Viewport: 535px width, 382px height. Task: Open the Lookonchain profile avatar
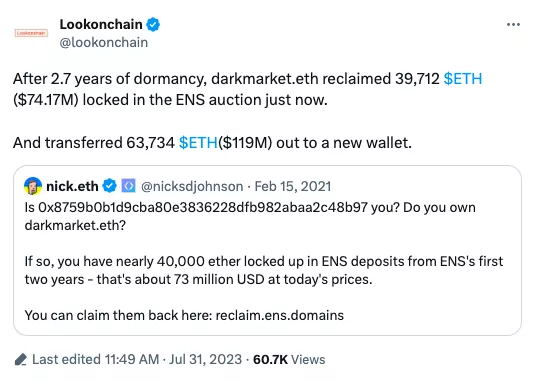point(31,33)
